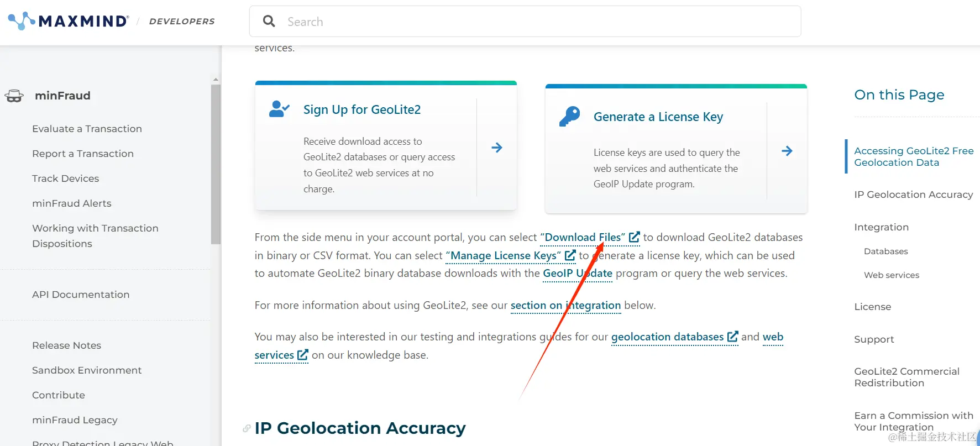The width and height of the screenshot is (980, 446).
Task: Open API Documentation in sidebar
Action: (x=81, y=295)
